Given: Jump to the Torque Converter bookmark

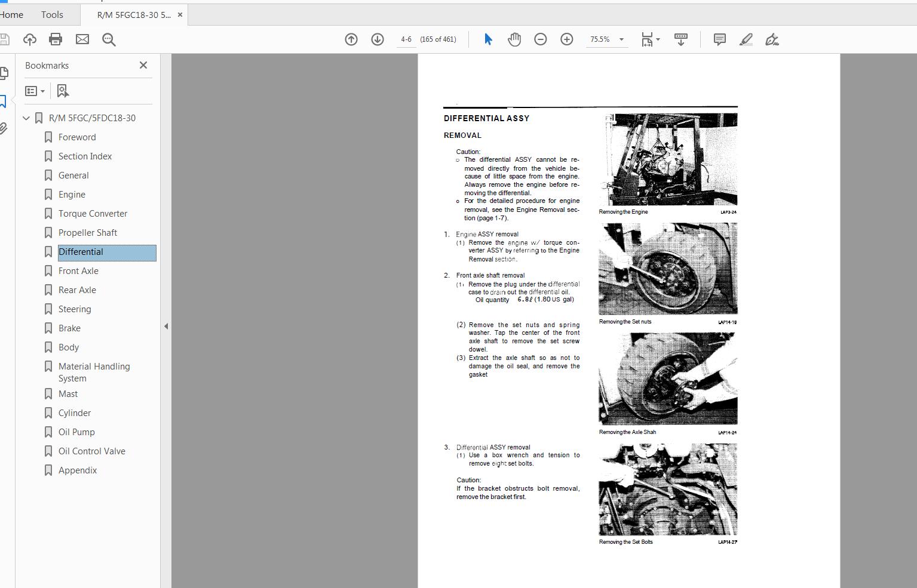Looking at the screenshot, I should [x=92, y=213].
